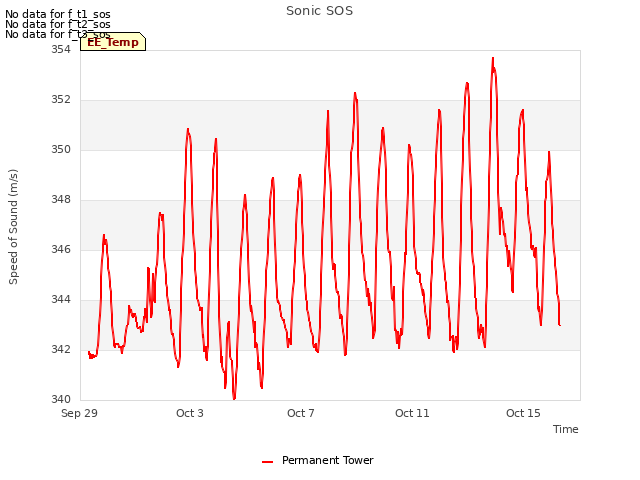The width and height of the screenshot is (640, 480).
Task: Click the Oct 7 x-axis tick label
Action: point(301,413)
